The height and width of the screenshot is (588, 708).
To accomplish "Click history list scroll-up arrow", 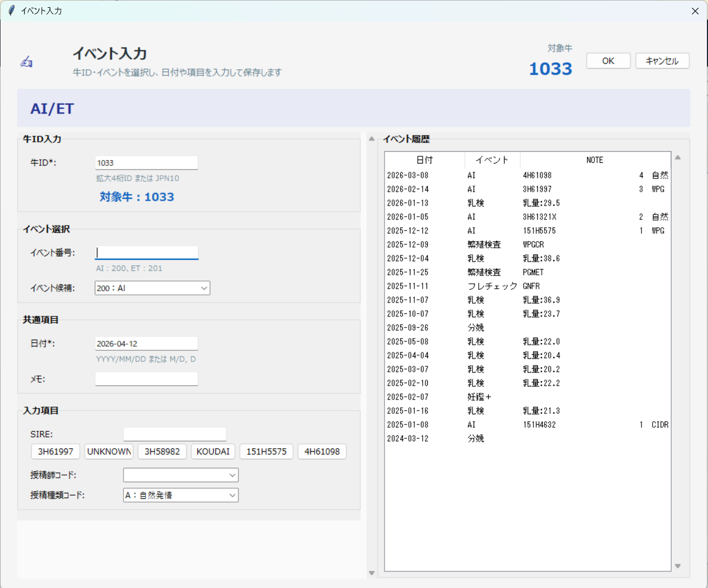I will (x=678, y=158).
